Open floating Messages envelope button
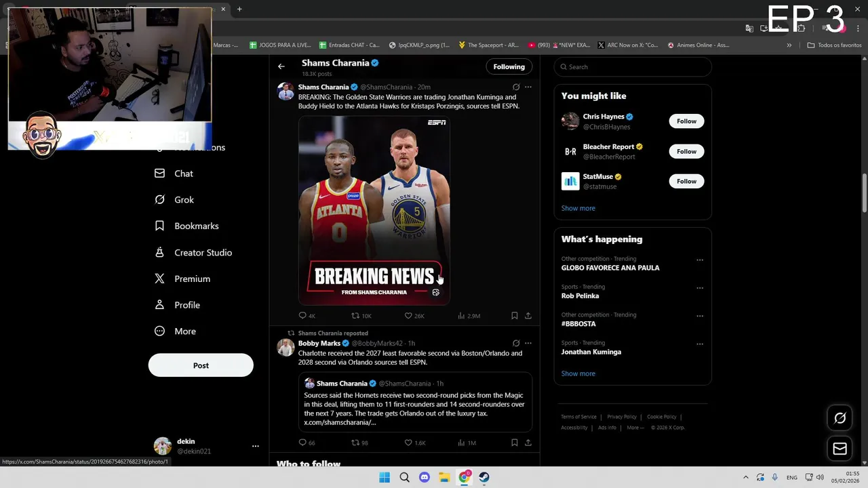Image resolution: width=868 pixels, height=488 pixels. (x=840, y=449)
